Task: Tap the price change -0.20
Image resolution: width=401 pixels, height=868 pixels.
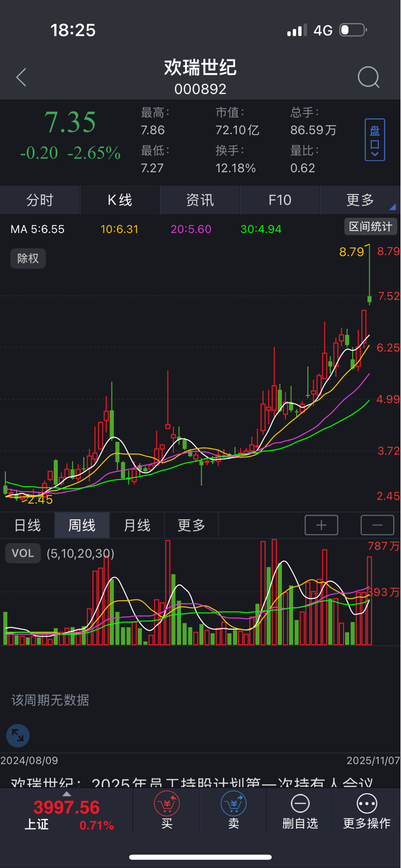Action: [x=39, y=153]
